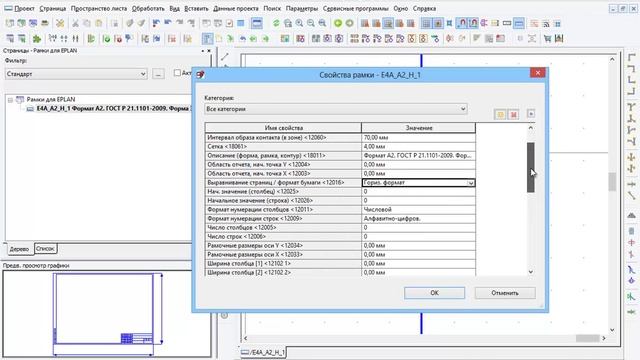Select the top angle connection symbol in right toolbar
640x360 pixels.
(631, 58)
